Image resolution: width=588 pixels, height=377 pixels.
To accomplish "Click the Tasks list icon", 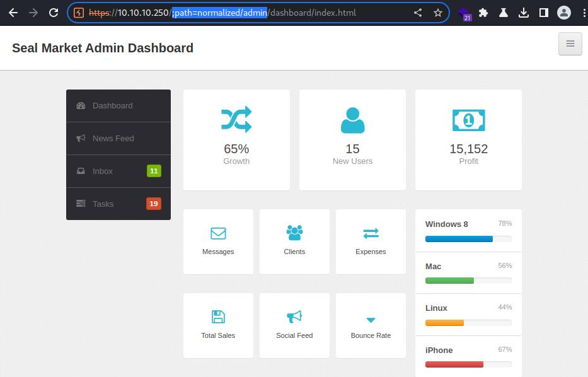I will point(81,204).
